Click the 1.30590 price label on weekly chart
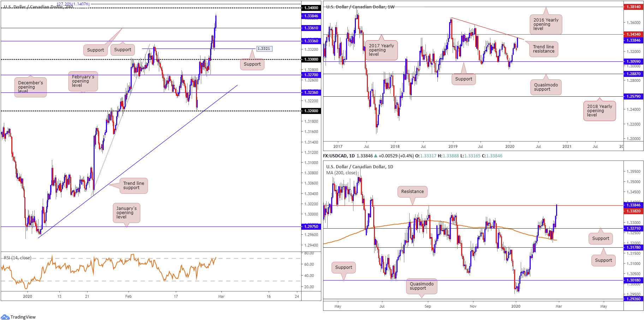Viewport: 644px width, 320px height. click(x=633, y=61)
